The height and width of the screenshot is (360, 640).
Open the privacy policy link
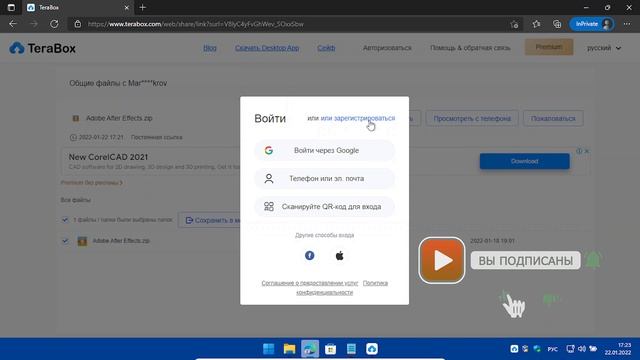pos(342,287)
